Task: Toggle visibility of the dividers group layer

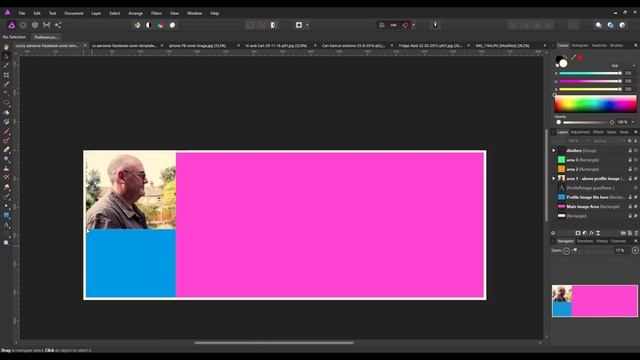Action: (x=636, y=151)
